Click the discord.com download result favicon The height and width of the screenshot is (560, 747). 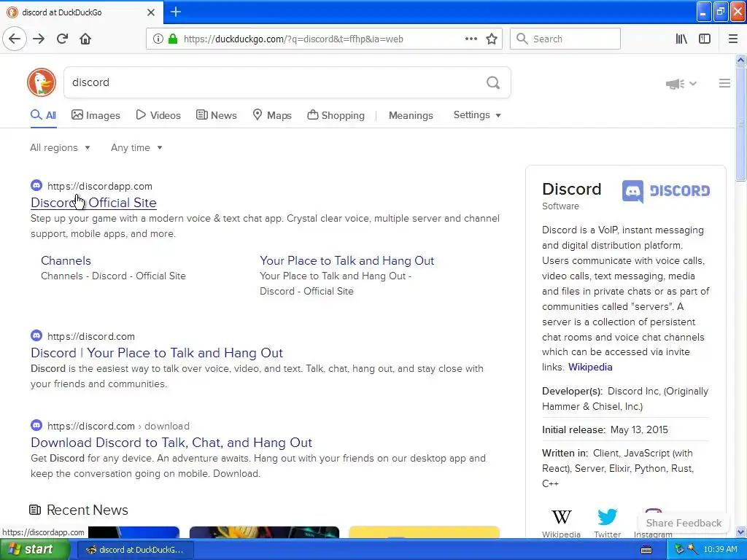click(x=36, y=425)
